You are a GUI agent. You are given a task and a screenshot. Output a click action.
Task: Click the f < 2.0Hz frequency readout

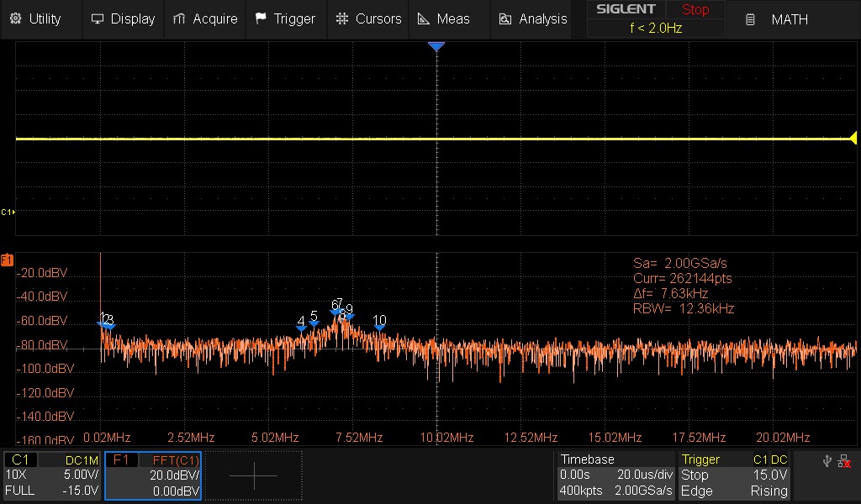[x=656, y=28]
